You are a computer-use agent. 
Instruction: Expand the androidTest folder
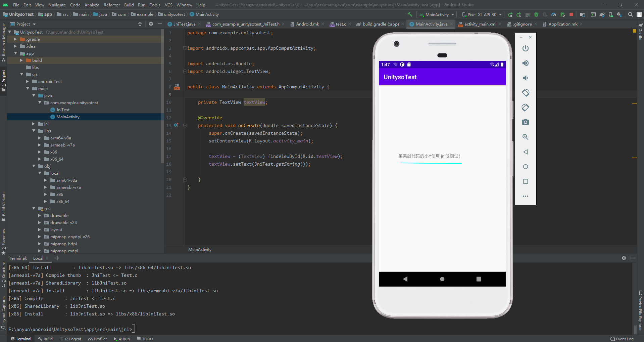[28, 82]
